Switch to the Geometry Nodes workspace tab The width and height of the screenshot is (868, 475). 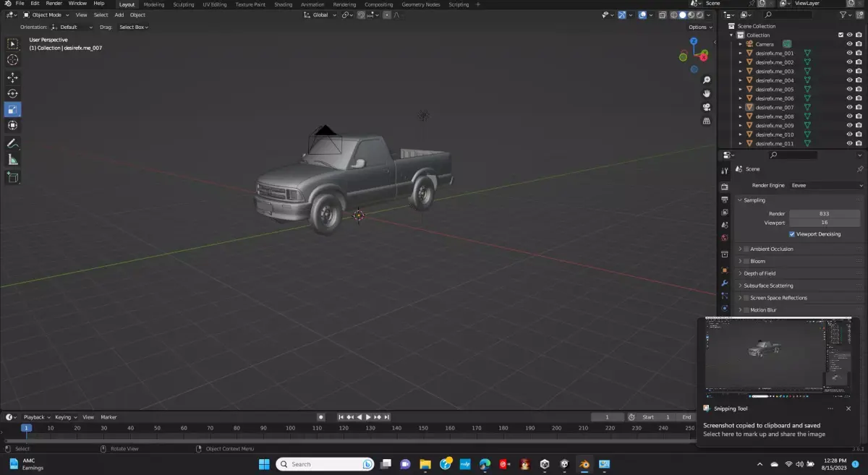(420, 4)
